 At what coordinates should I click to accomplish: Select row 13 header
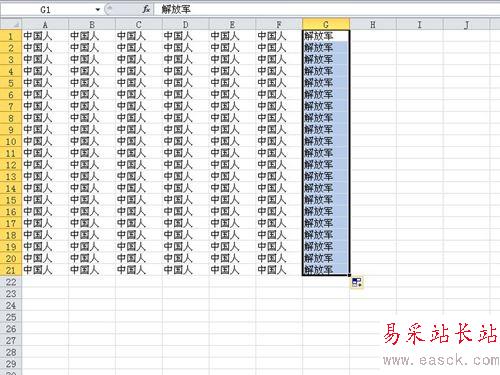pos(11,176)
